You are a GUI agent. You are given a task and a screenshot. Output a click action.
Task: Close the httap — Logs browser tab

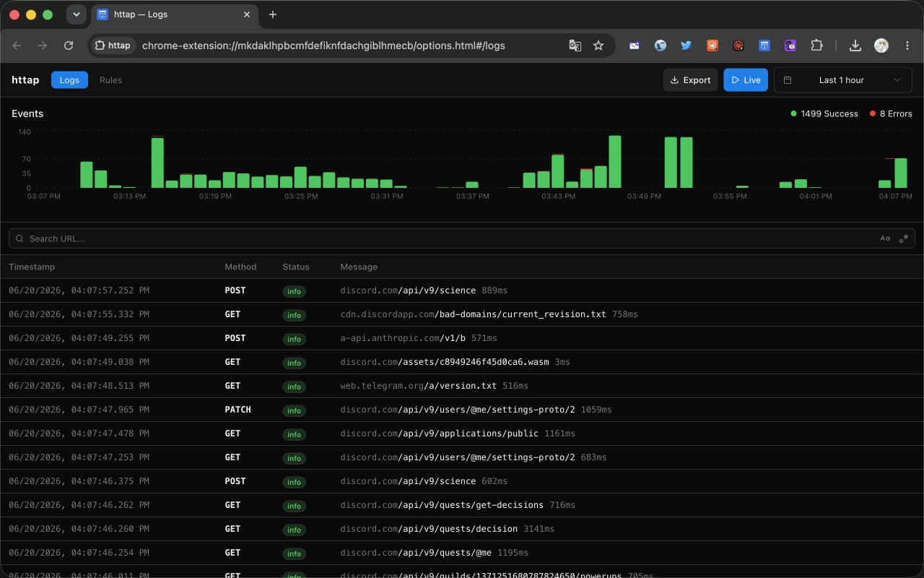coord(247,14)
